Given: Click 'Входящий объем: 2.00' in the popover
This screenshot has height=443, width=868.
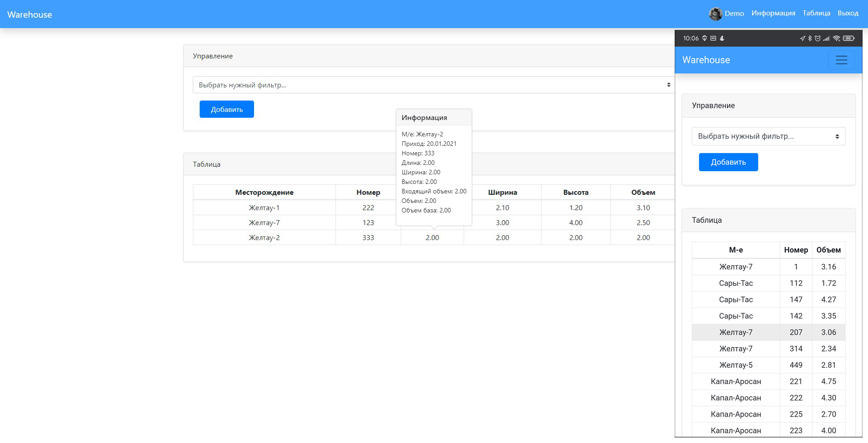Looking at the screenshot, I should [434, 191].
